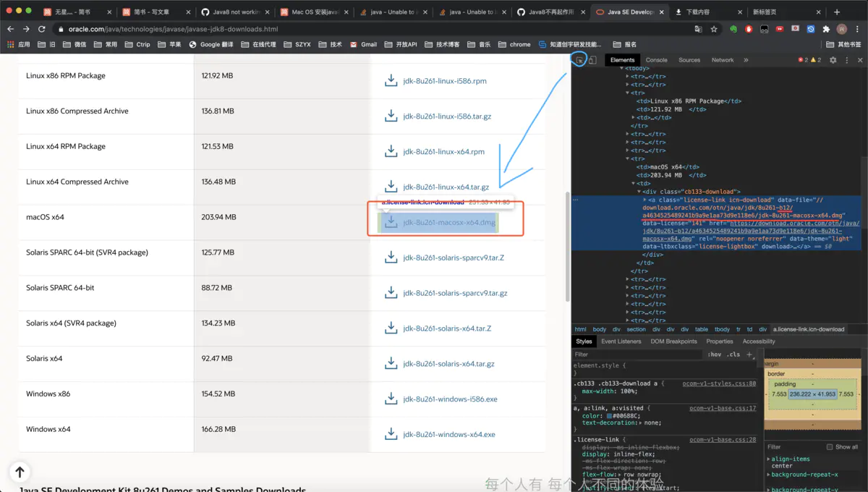Close the DevTools panel
The height and width of the screenshot is (492, 868).
859,60
